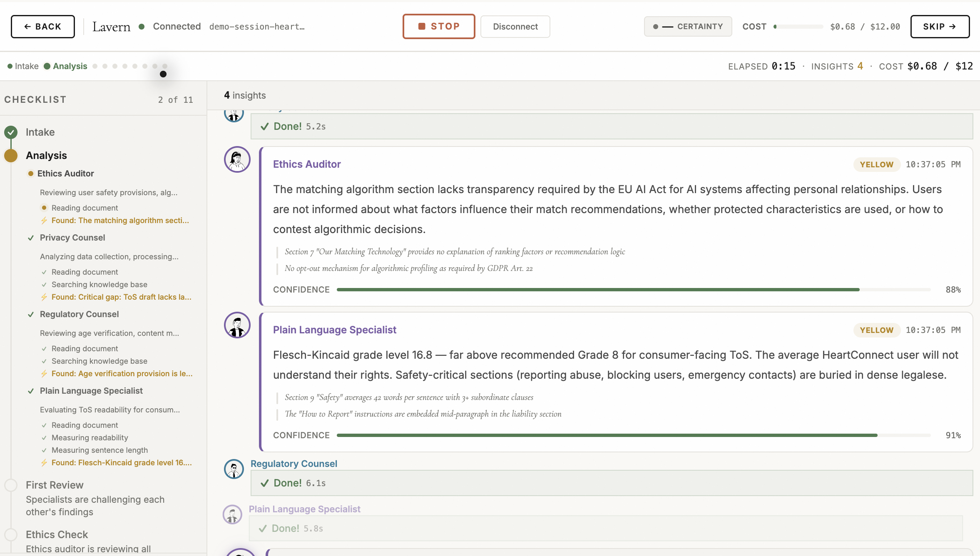Open 'Found: Flesch-Kincaid grade level' finding
Image resolution: width=980 pixels, height=556 pixels.
[x=122, y=463]
